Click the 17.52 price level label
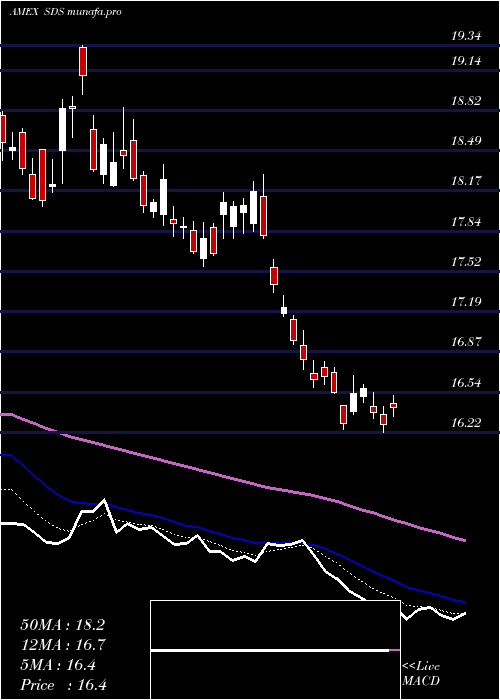The width and height of the screenshot is (500, 700). click(x=466, y=262)
